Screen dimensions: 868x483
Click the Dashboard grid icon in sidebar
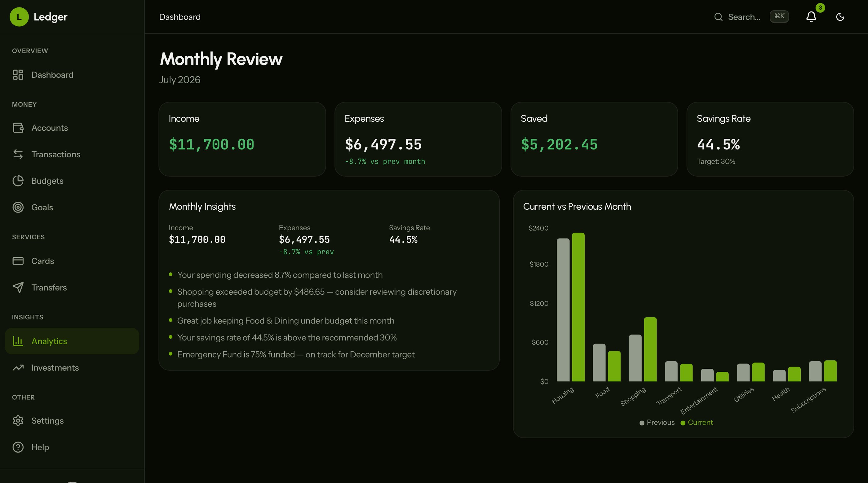click(x=18, y=75)
